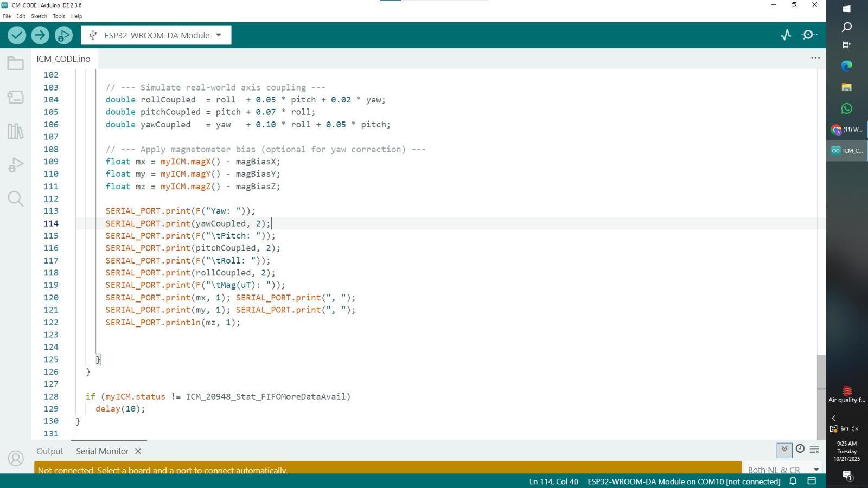Open the Search magnifier in sidebar
868x488 pixels.
pyautogui.click(x=15, y=199)
